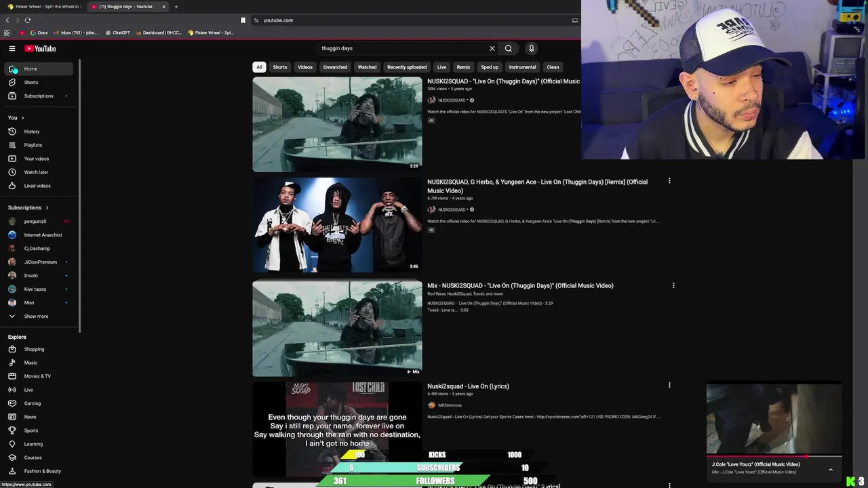Expand the 'You' section chevron
The image size is (868, 488).
click(x=22, y=118)
